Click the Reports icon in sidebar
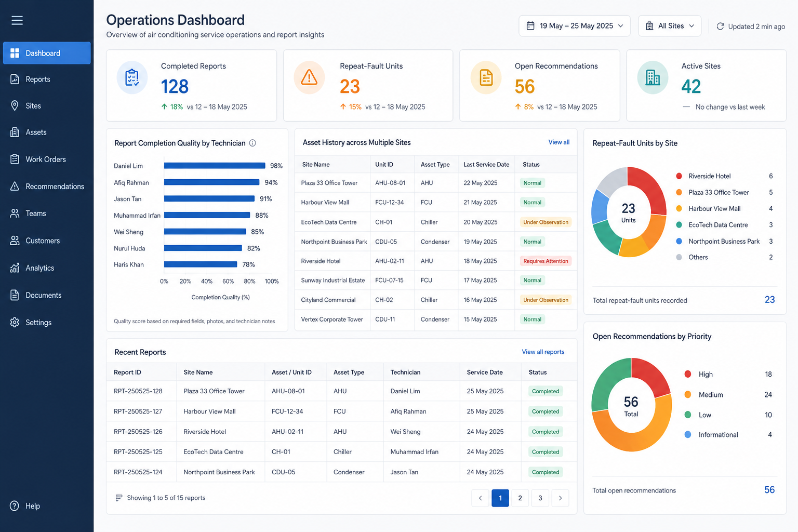Image resolution: width=798 pixels, height=532 pixels. click(x=15, y=79)
